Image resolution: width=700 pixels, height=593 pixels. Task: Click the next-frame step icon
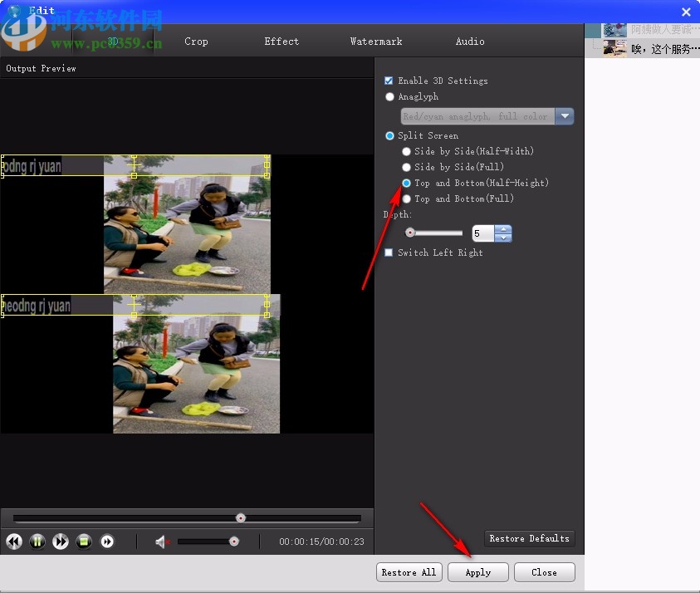(107, 542)
